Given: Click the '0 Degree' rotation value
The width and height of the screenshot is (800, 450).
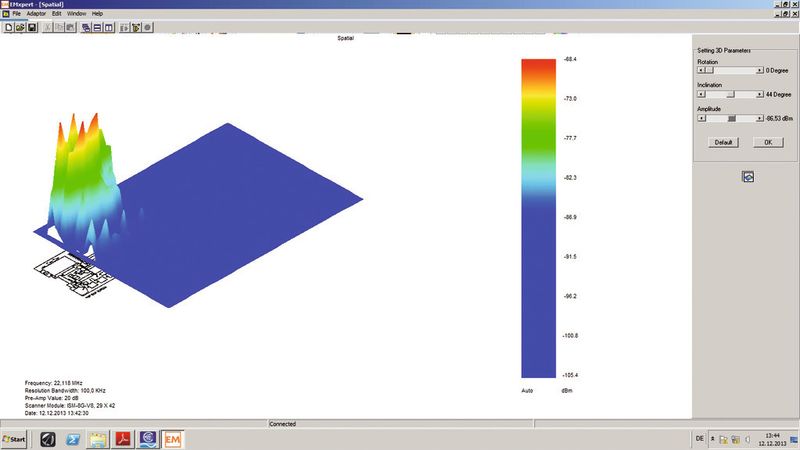Looking at the screenshot, I should (x=777, y=70).
